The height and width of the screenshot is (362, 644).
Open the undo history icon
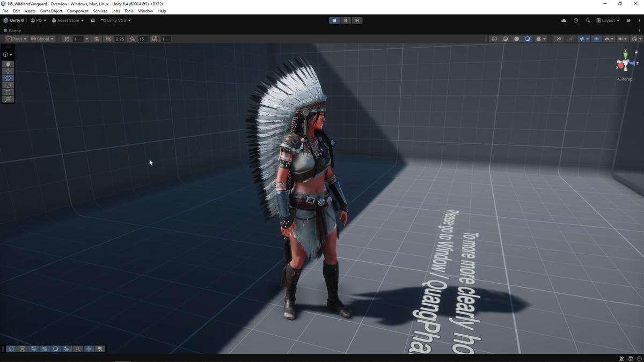tap(576, 20)
